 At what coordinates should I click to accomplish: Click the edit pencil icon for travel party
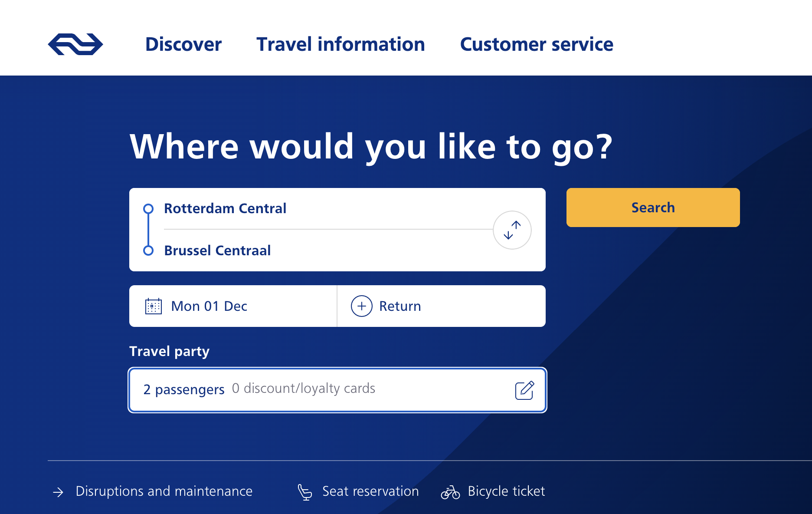[x=524, y=390]
